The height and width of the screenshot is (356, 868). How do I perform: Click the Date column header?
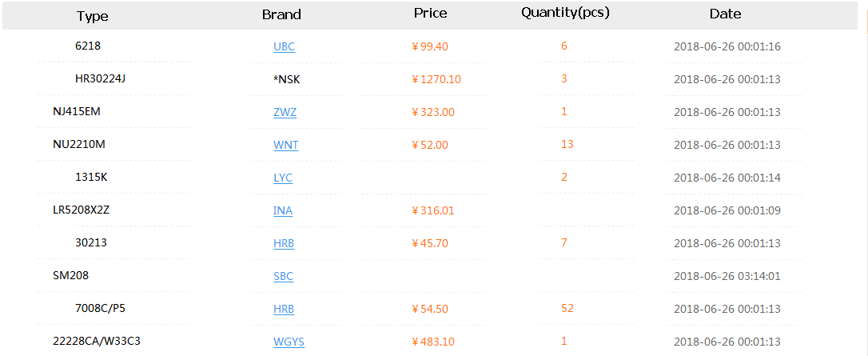pyautogui.click(x=725, y=14)
